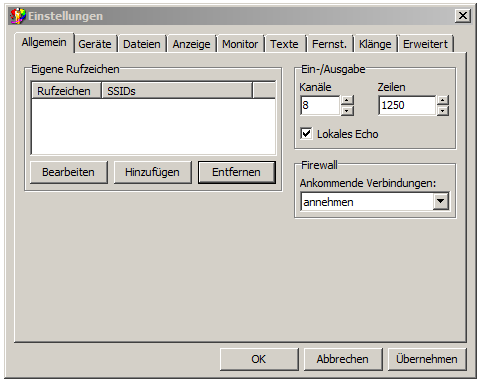Click the SSIDs column header

click(x=177, y=91)
